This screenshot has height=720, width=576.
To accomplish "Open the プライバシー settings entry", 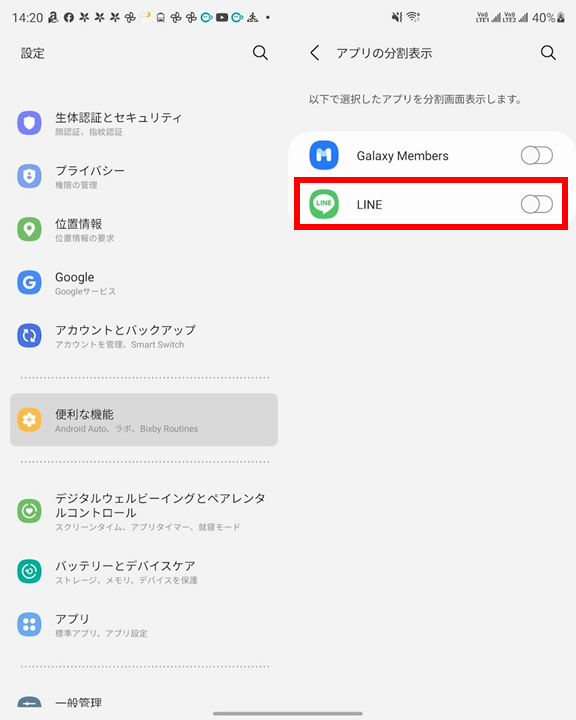I will [x=144, y=176].
